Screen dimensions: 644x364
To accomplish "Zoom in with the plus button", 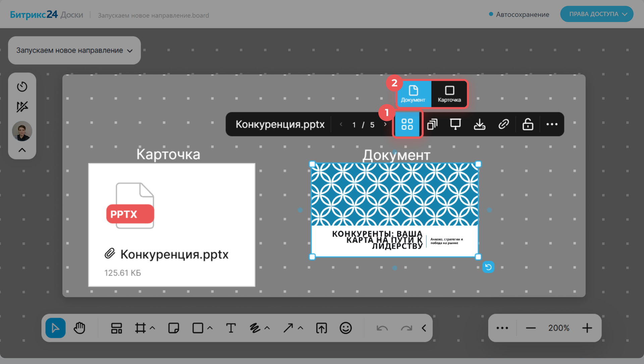I will click(x=587, y=328).
